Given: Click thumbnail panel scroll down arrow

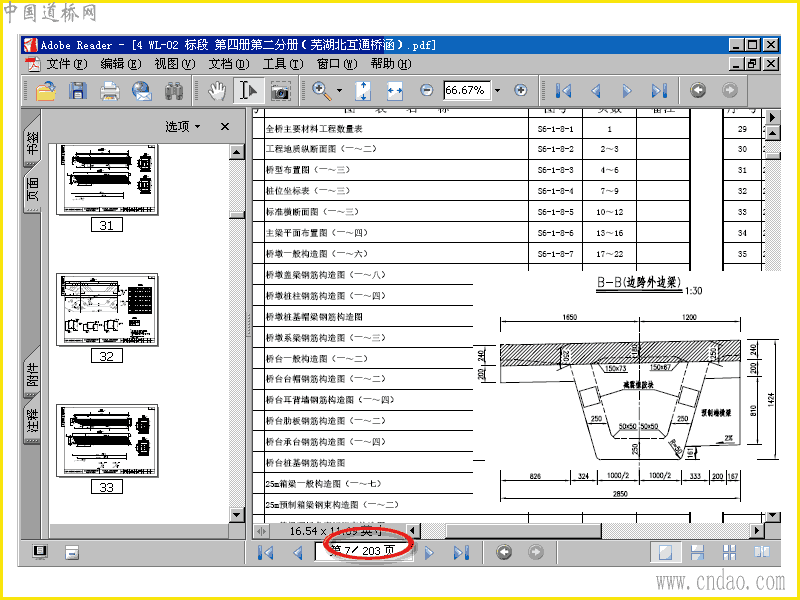Looking at the screenshot, I should tap(236, 514).
